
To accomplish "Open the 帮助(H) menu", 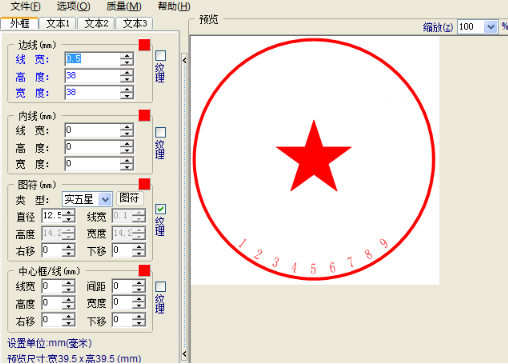I will click(174, 6).
